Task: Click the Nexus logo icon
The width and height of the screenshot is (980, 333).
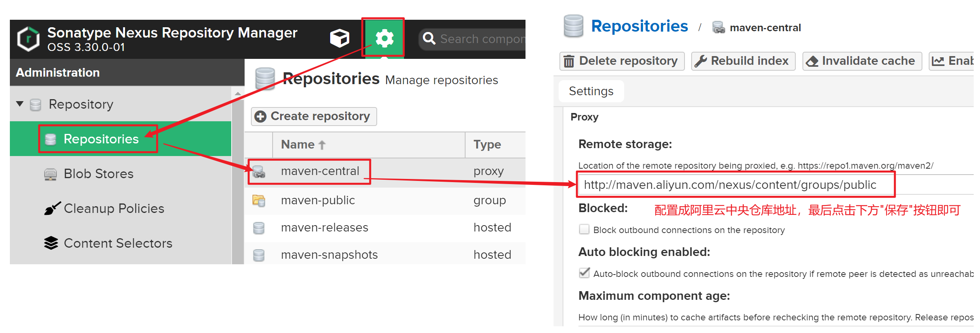Action: pyautogui.click(x=28, y=39)
